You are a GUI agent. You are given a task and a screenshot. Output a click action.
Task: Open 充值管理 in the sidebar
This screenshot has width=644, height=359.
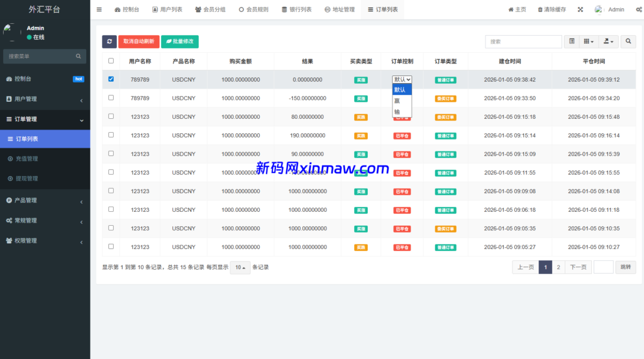pos(45,158)
